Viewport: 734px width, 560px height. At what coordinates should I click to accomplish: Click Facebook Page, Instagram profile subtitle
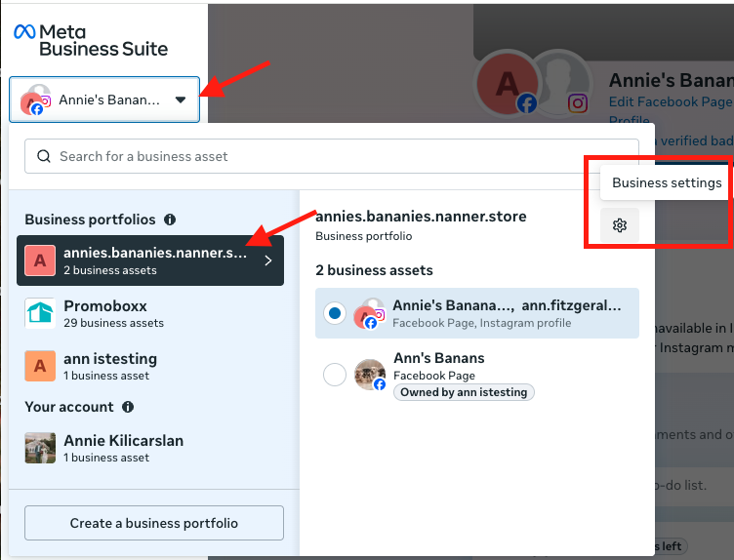pos(482,323)
